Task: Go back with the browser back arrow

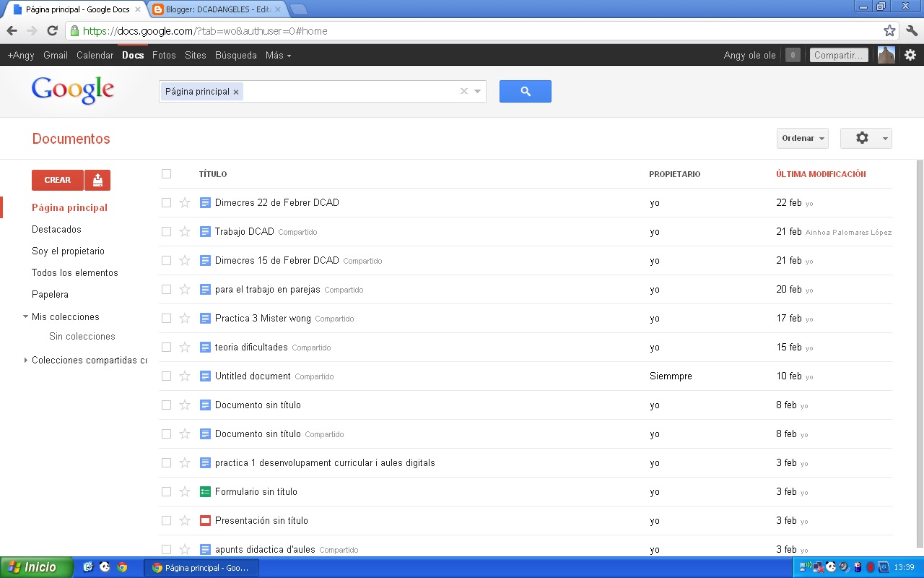Action: click(x=12, y=30)
